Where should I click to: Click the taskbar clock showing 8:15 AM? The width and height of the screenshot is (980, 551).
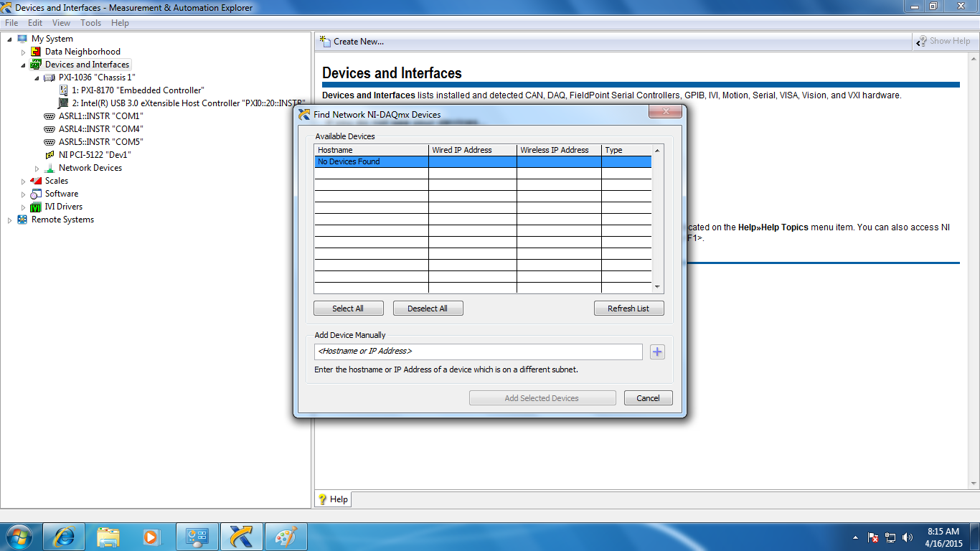click(x=943, y=537)
